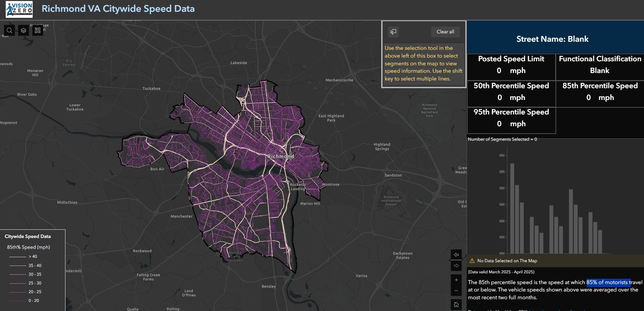Screen dimensions: 644x311
Task: Click the 85th Percentile Speed indicator
Action: (x=600, y=92)
